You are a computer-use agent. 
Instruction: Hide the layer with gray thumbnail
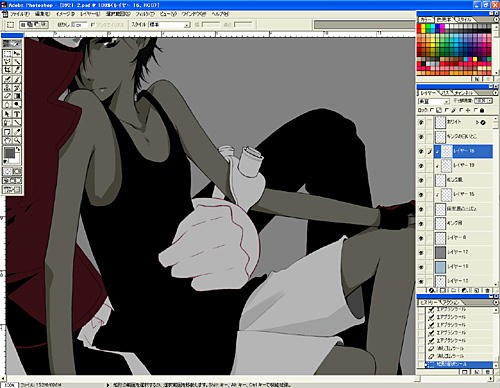tap(421, 252)
